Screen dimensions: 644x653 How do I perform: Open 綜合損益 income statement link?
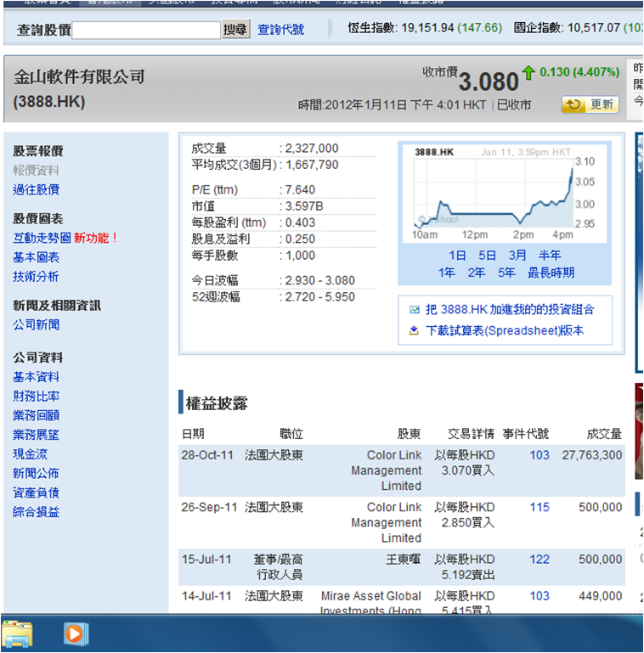(x=36, y=512)
